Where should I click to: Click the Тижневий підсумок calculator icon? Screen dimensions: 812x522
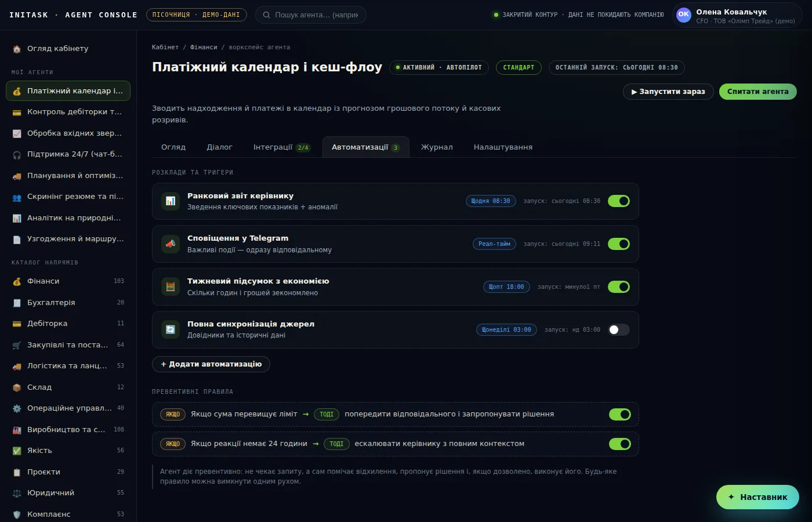[x=171, y=287]
